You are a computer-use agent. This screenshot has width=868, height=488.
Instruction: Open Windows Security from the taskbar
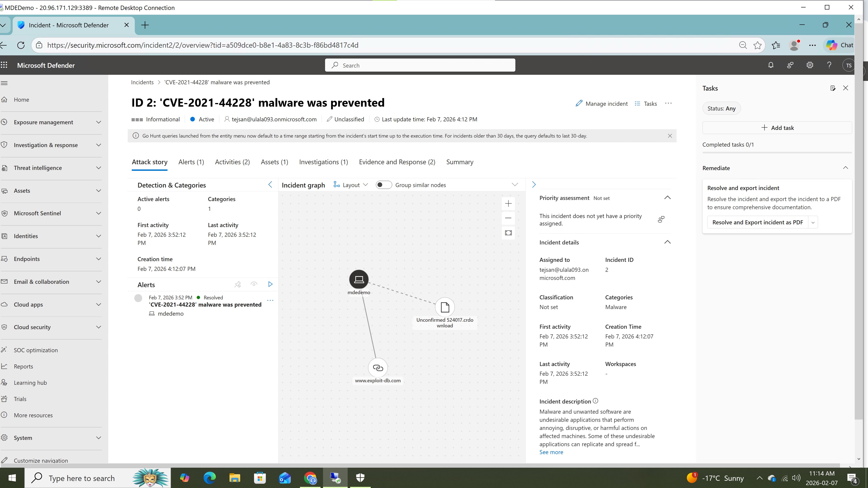pyautogui.click(x=360, y=478)
